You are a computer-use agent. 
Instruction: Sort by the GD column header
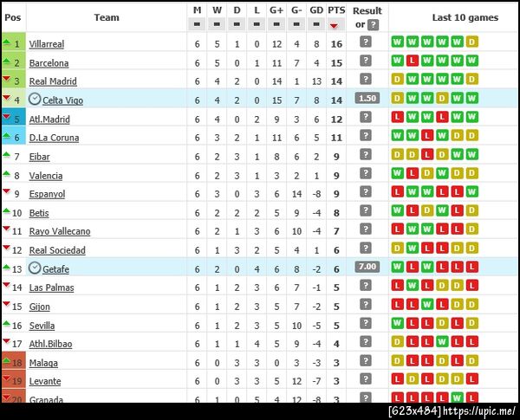click(316, 10)
